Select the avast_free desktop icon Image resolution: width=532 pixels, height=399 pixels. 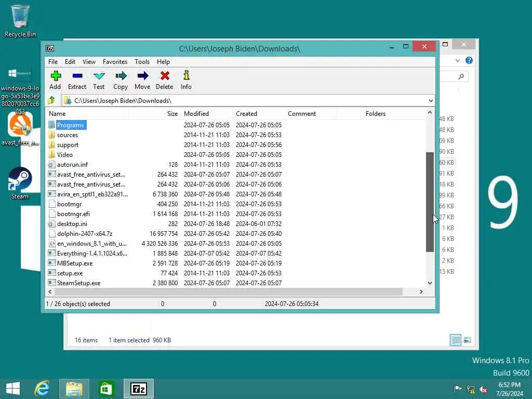(x=20, y=129)
